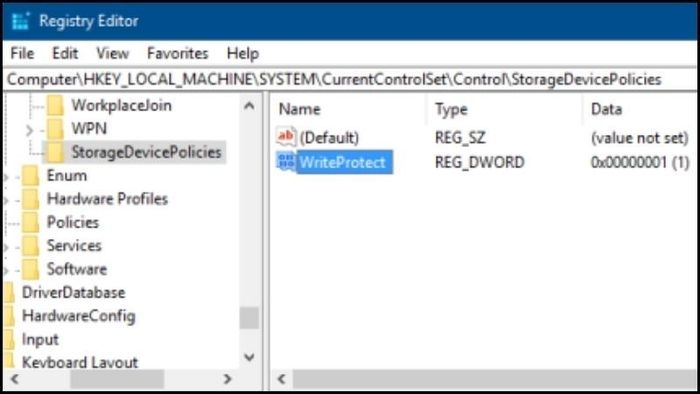Expand the Enum key arrow
This screenshot has width=700, height=394.
[6, 177]
